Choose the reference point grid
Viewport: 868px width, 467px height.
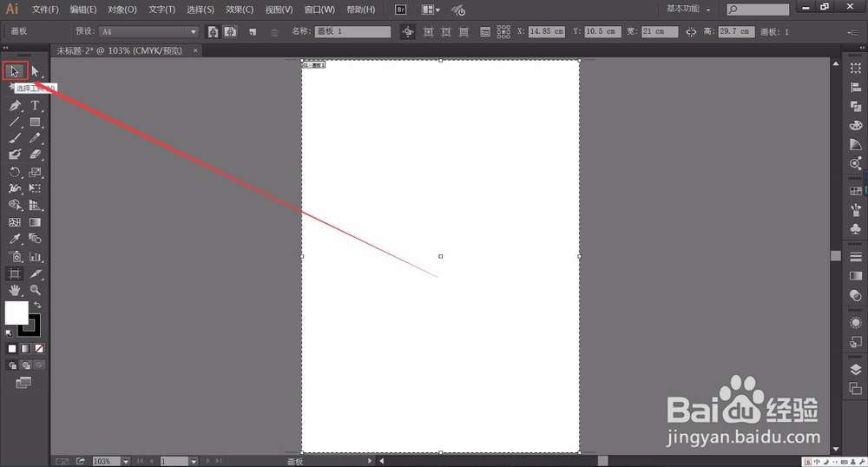point(503,31)
